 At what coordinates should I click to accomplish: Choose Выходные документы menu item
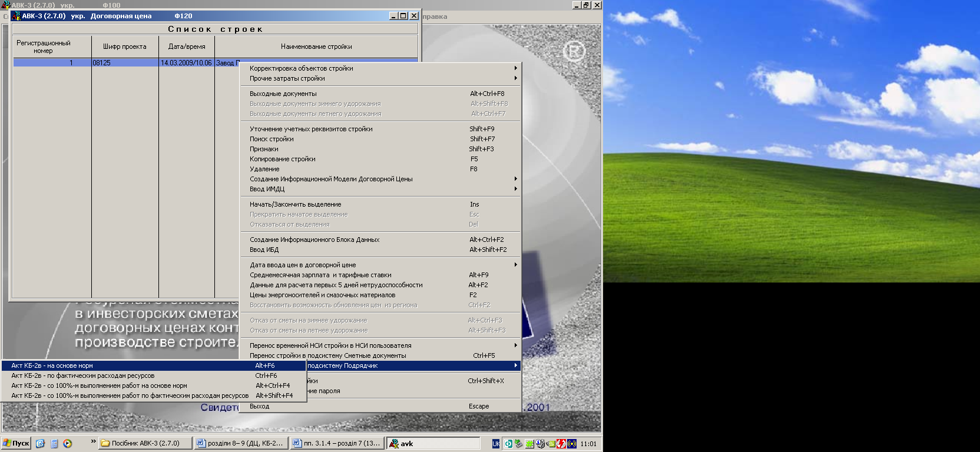[380, 94]
